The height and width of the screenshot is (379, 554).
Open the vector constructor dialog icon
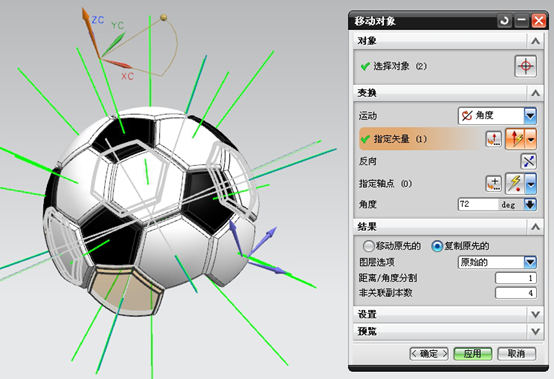493,139
